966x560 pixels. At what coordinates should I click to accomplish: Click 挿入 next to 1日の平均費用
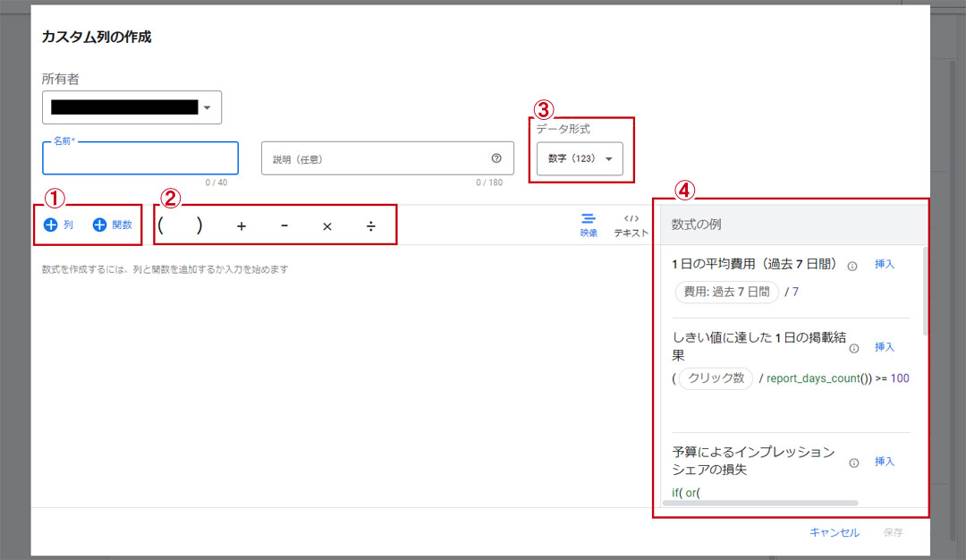pos(884,264)
